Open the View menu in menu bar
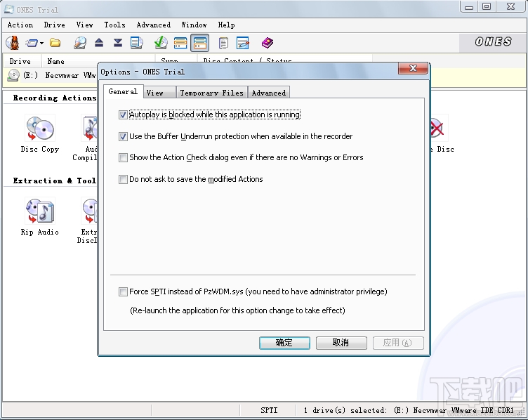The height and width of the screenshot is (420, 528). tap(84, 25)
